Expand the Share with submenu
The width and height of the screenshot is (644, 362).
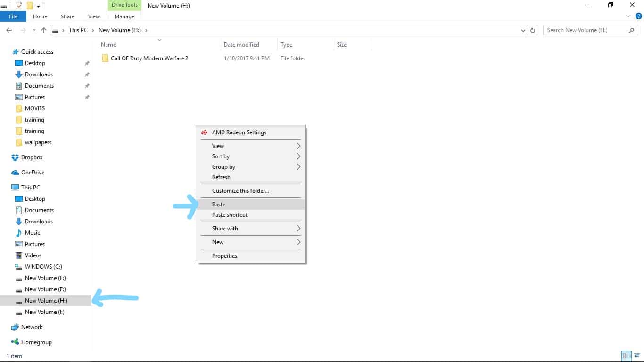[251, 229]
